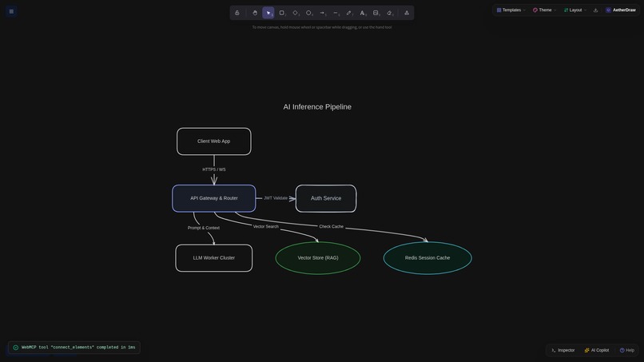
Task: Click the JWT Validate arrow label
Action: click(276, 198)
